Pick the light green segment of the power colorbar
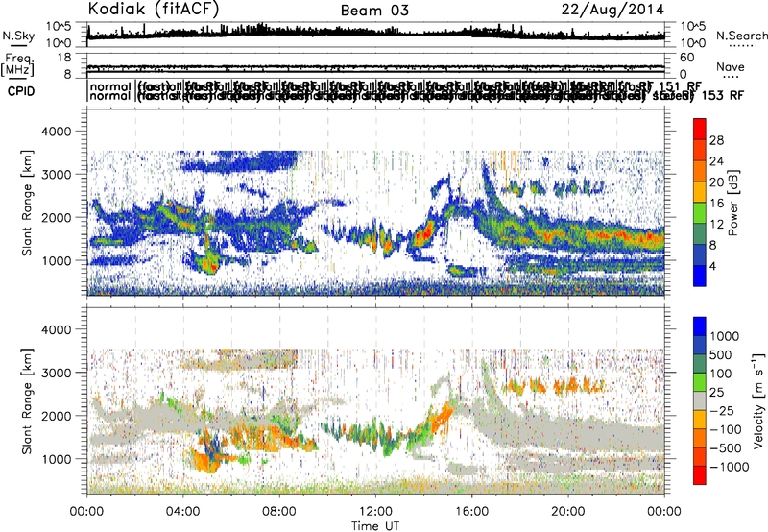Screen dimensions: 768x532 click(x=700, y=213)
